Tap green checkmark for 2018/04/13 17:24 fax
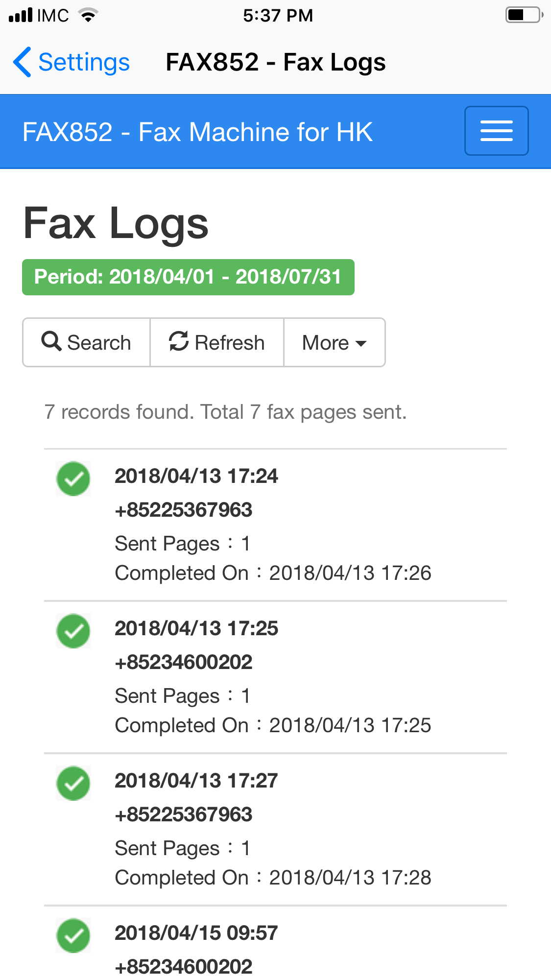 73,478
